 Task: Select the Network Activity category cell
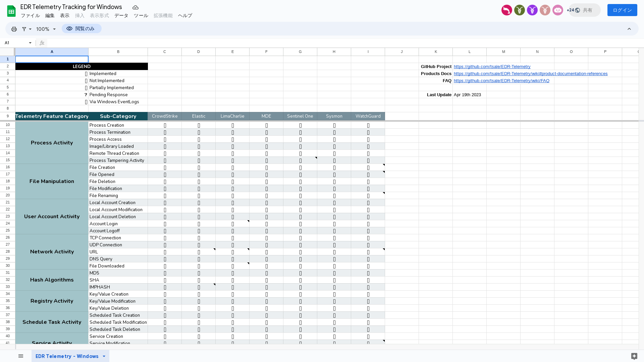52,252
